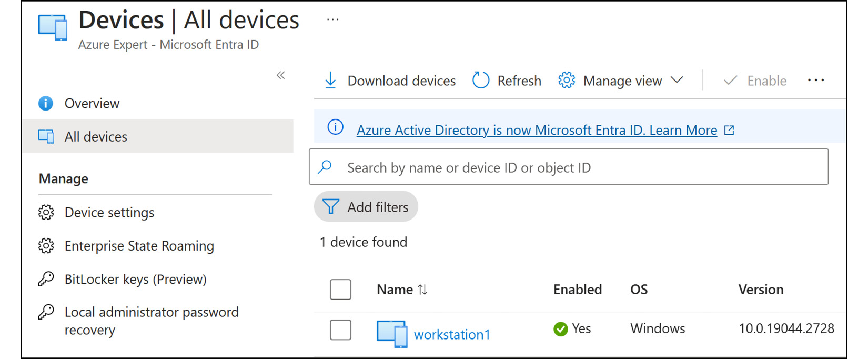Click the Yes enabled value
Screen dimensions: 868x359
pyautogui.click(x=581, y=328)
